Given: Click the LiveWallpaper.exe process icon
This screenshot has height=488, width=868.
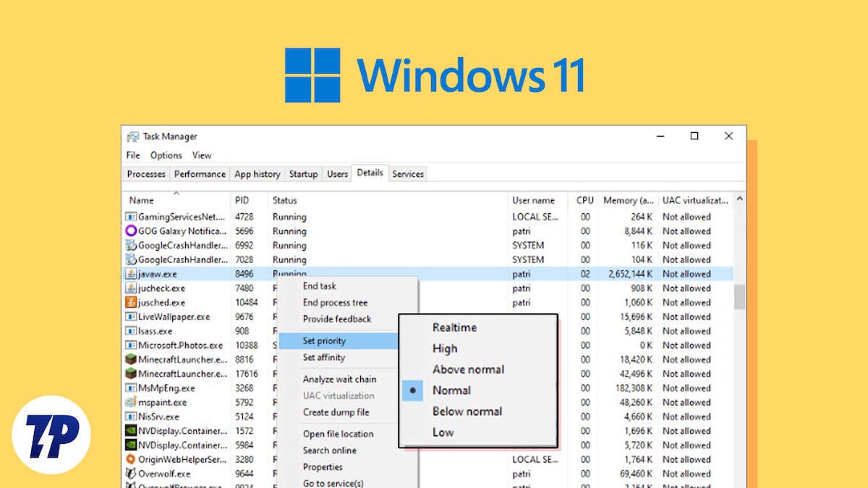Looking at the screenshot, I should tap(130, 316).
